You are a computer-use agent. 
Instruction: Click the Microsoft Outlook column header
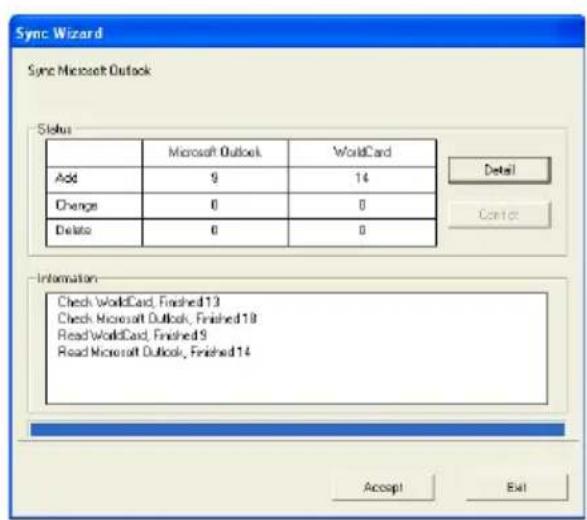(215, 152)
